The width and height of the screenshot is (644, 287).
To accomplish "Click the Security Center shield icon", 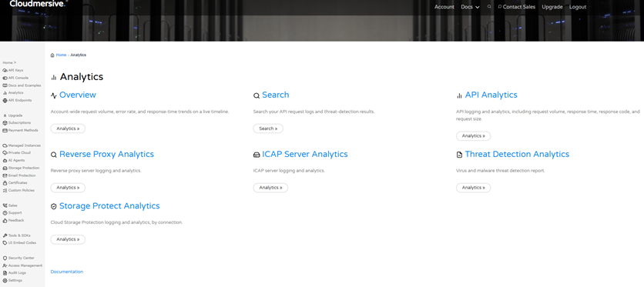I will click(5, 259).
